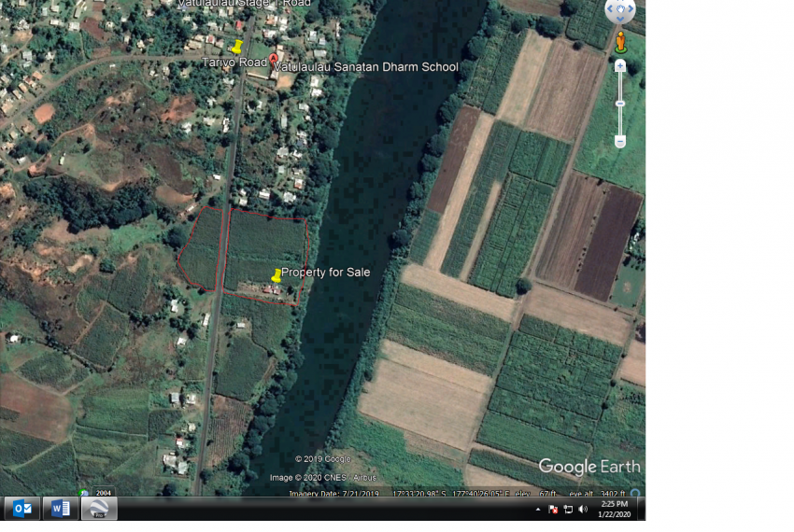Click the coordinates readout 17°33'20.98" S
Viewport: 794px width, 532px height.
(419, 494)
